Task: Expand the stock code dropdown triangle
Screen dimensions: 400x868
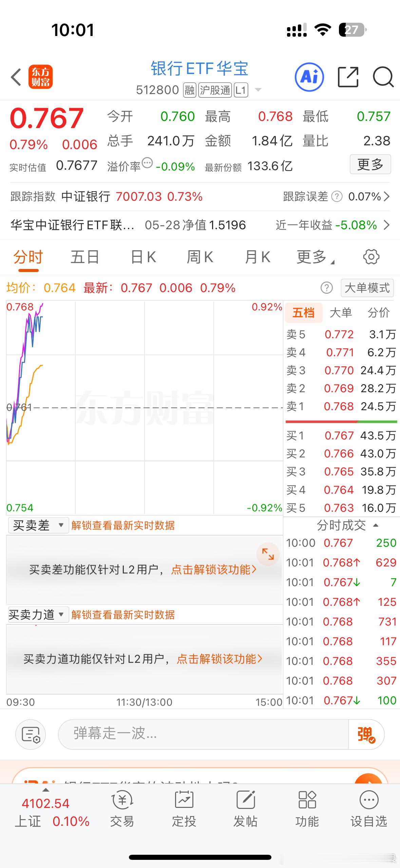Action: 258,90
